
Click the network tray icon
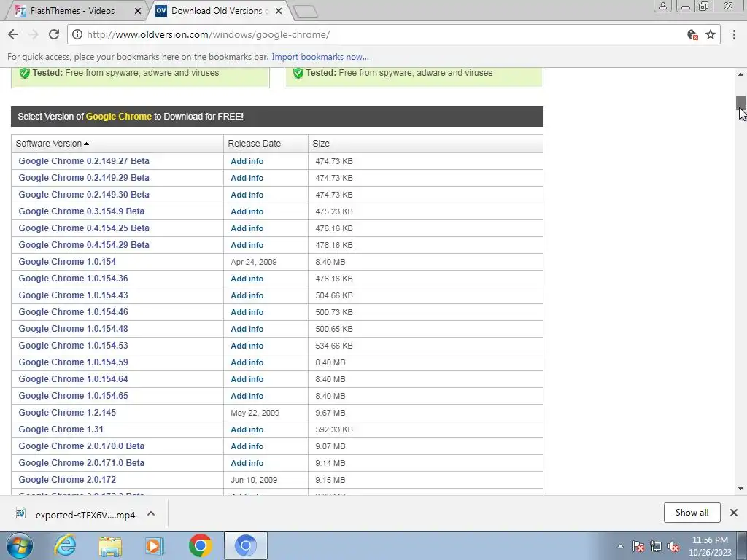pyautogui.click(x=656, y=546)
